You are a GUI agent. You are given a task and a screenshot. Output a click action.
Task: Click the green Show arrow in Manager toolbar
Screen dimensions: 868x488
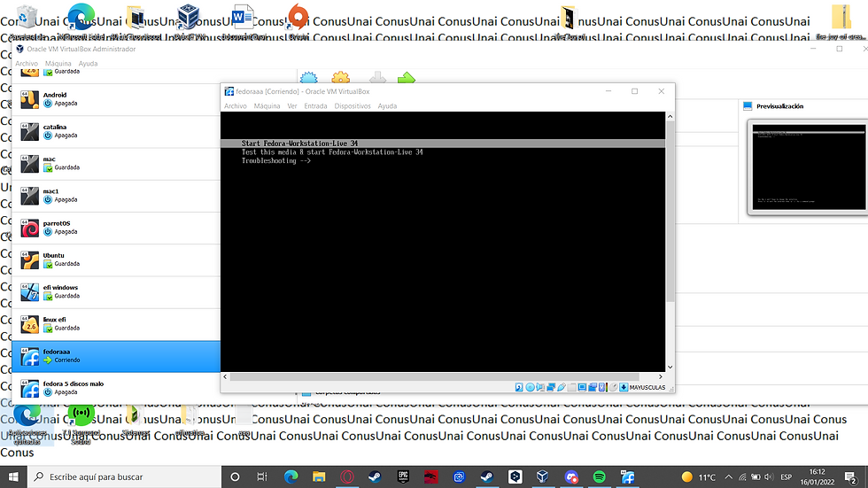pyautogui.click(x=407, y=77)
